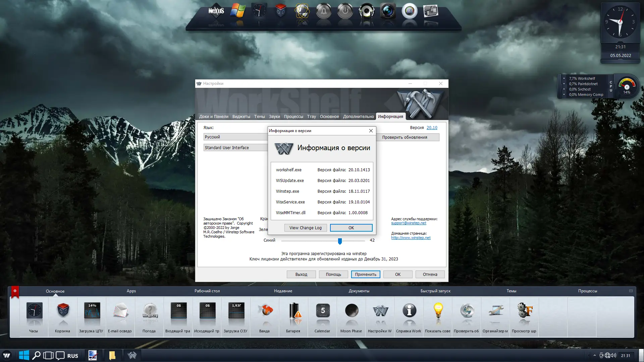Click the Синий blue slider handle
Viewport: 644px width, 362px height.
340,241
